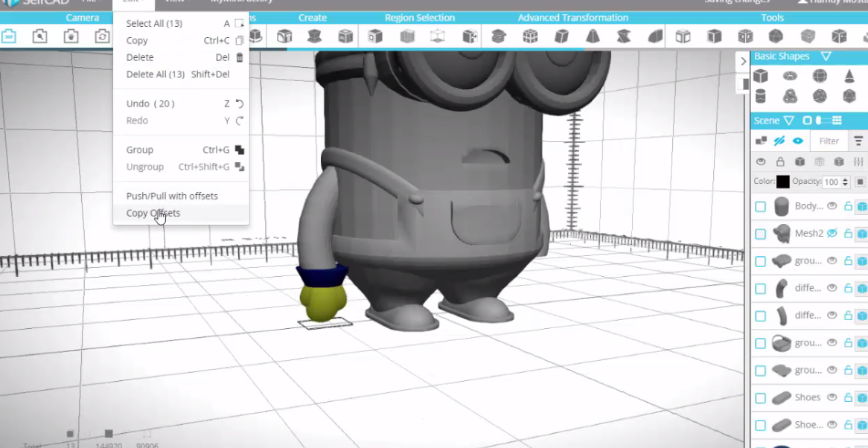This screenshot has height=448, width=868.
Task: Select the Shoes row name
Action: point(808,397)
